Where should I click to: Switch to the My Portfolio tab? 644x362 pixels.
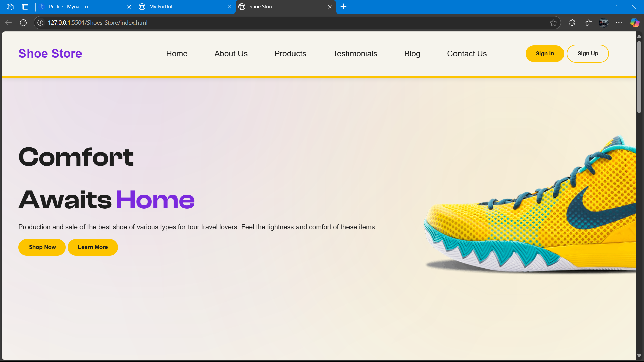pos(185,7)
